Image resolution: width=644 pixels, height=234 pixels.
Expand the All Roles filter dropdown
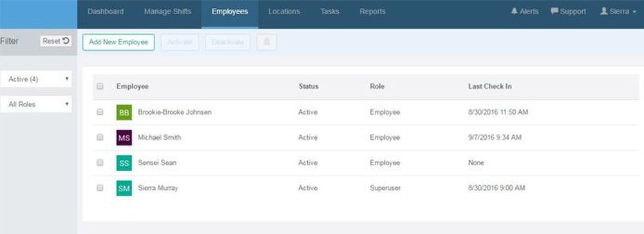pos(36,104)
